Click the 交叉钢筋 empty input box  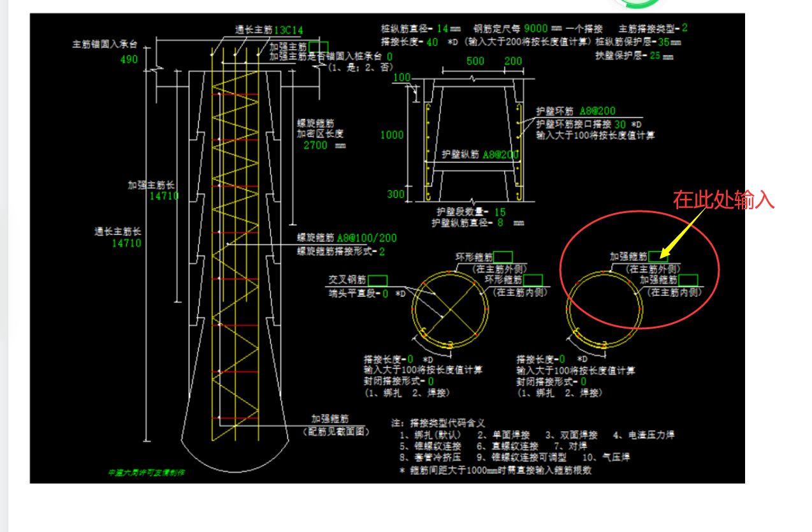point(377,280)
